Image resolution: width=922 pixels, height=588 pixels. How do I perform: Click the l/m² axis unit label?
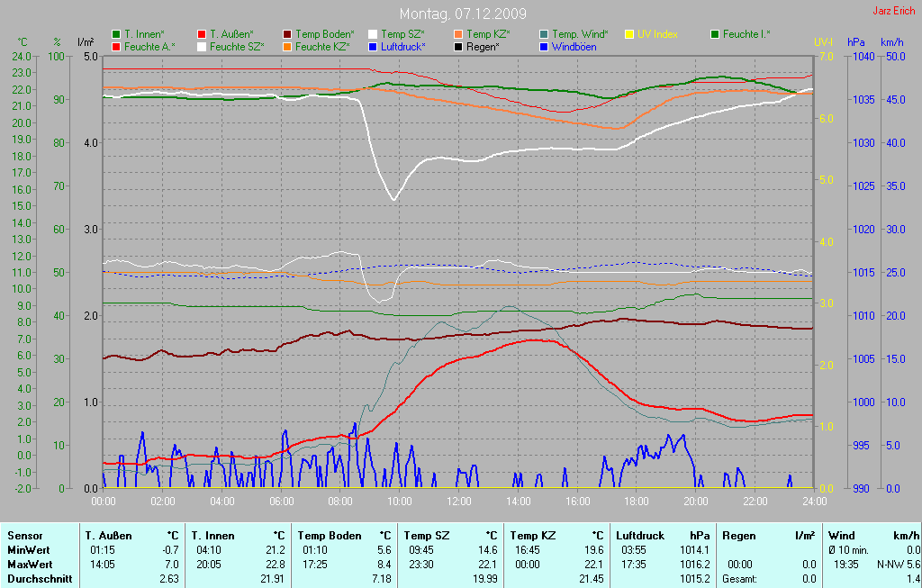(86, 42)
